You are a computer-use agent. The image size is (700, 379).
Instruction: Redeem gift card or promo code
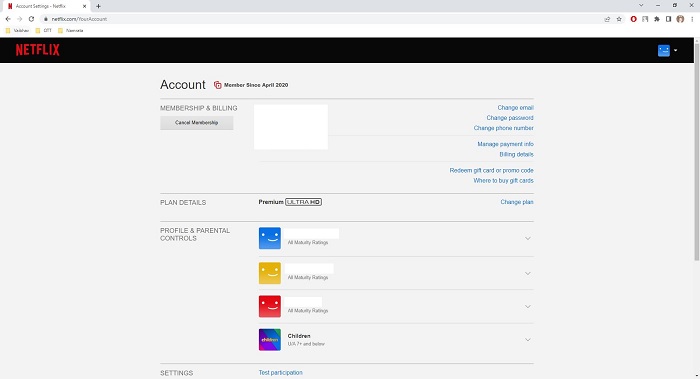pyautogui.click(x=491, y=171)
